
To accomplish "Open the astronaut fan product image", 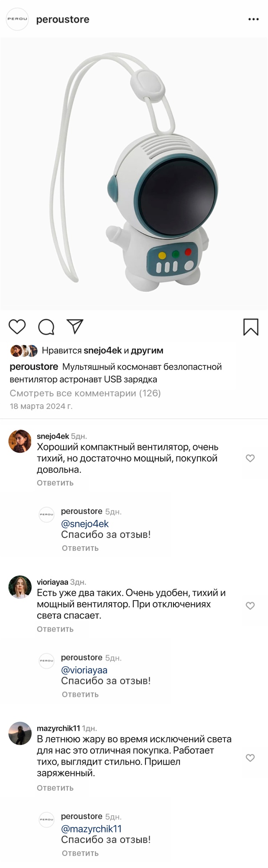I will (134, 174).
